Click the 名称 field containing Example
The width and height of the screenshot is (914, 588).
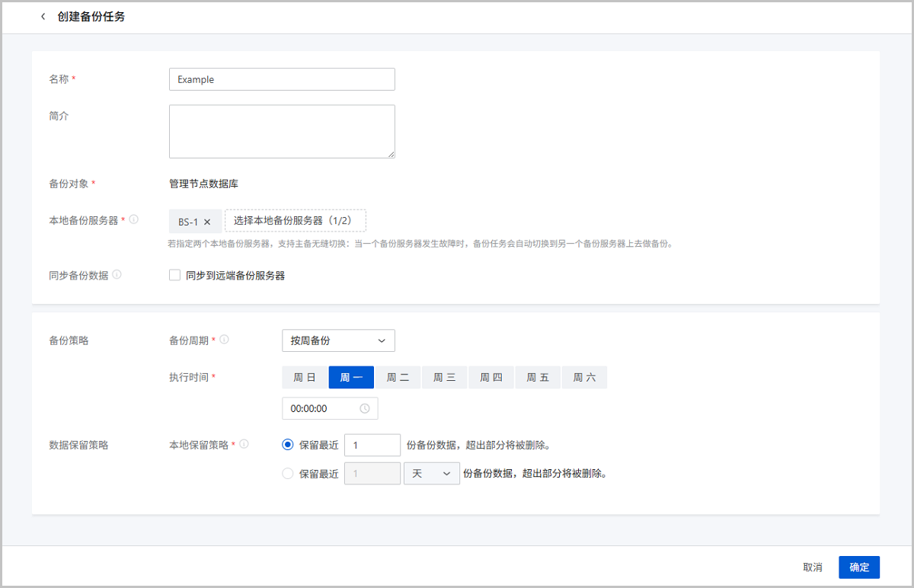coord(282,79)
